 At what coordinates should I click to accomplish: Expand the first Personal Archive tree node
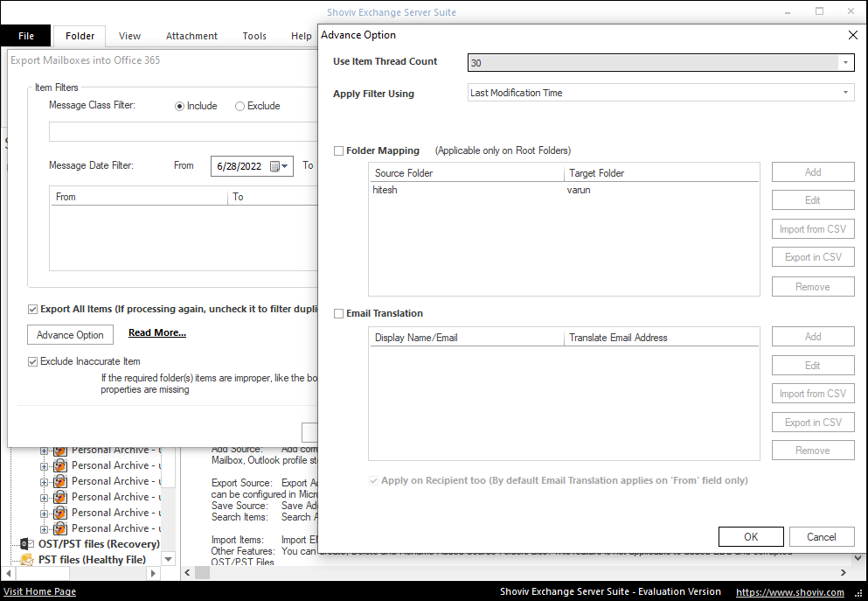(44, 451)
